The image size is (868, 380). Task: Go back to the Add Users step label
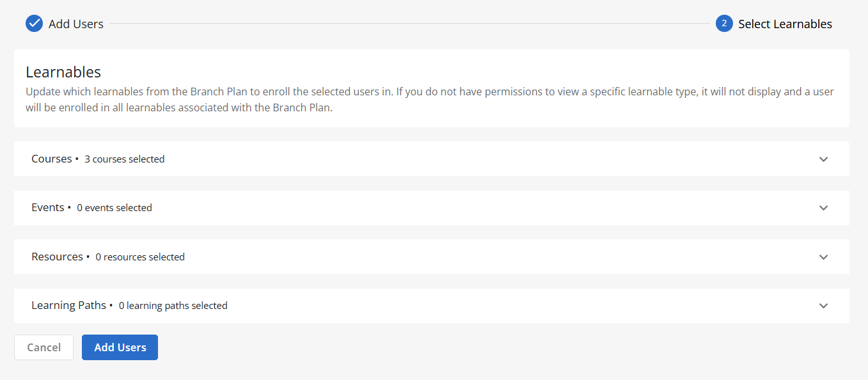click(x=76, y=24)
